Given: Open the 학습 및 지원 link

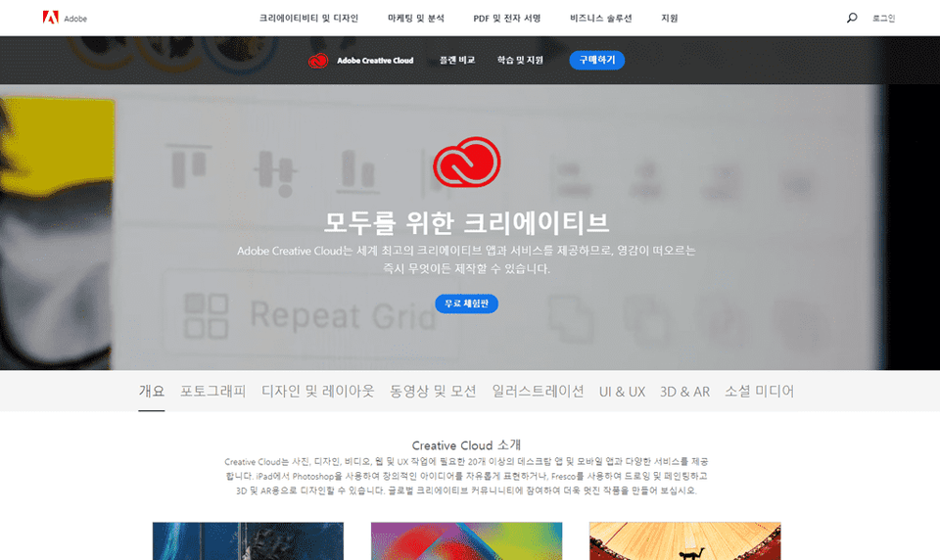Looking at the screenshot, I should tap(520, 60).
